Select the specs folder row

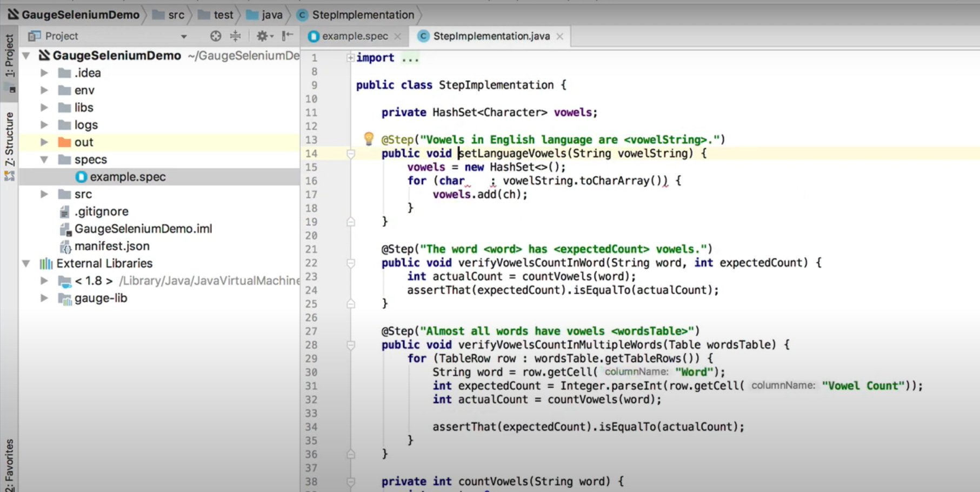[x=159, y=159]
